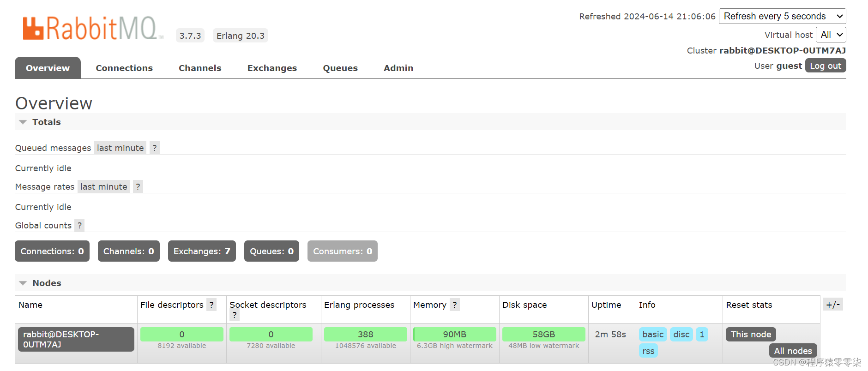Reset stats for This node
The height and width of the screenshot is (371, 868).
point(751,334)
